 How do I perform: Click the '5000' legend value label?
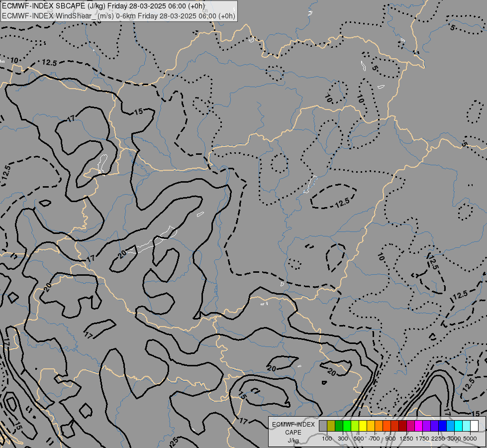click(x=470, y=439)
